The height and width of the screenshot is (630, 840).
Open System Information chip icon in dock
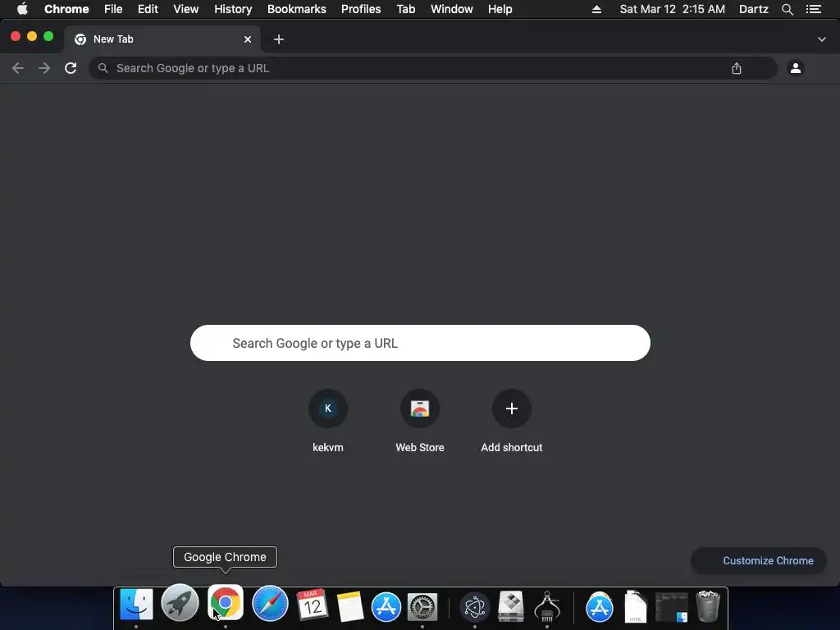[547, 606]
